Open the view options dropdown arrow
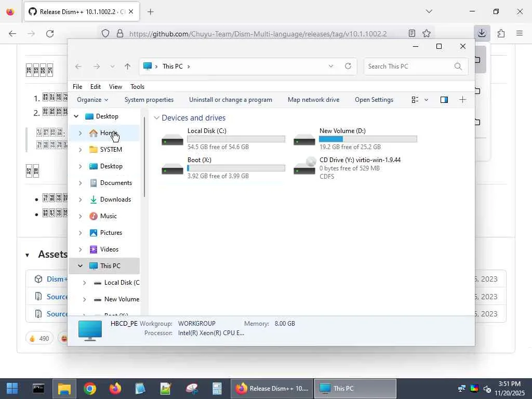The width and height of the screenshot is (532, 399). 426,100
